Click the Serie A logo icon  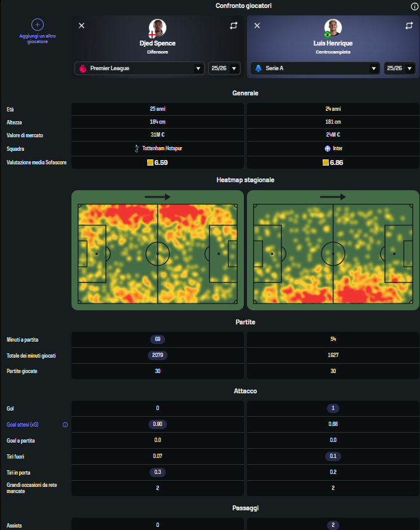pyautogui.click(x=259, y=68)
